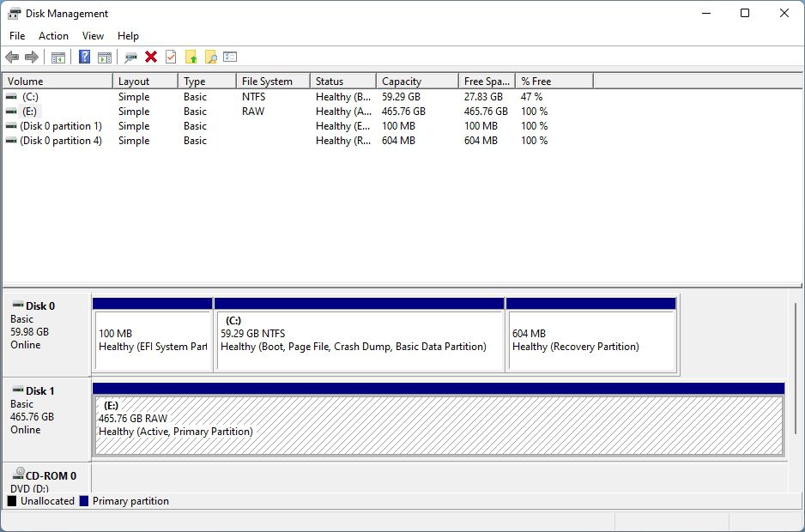Open the File menu
The height and width of the screenshot is (532, 805).
click(17, 36)
